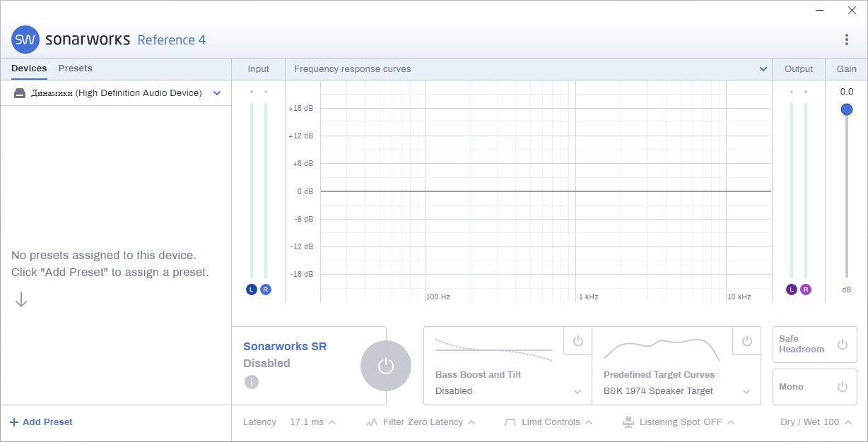
Task: Open the three-dot options menu
Action: (847, 40)
